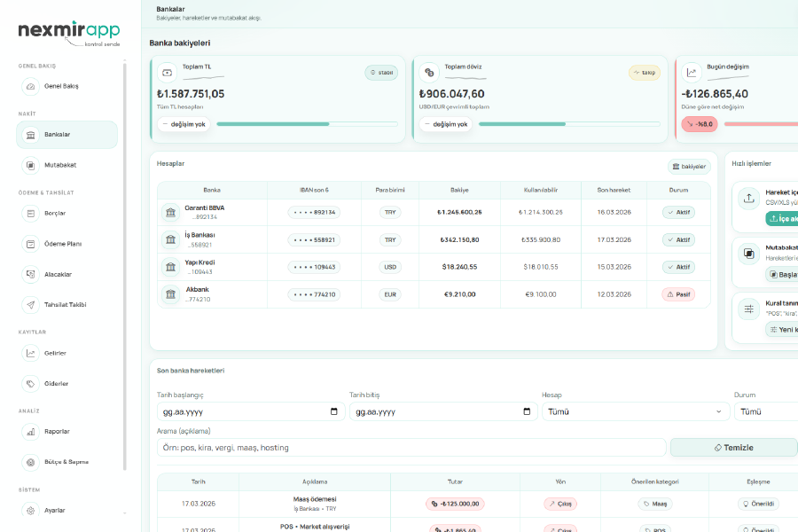The height and width of the screenshot is (532, 798).
Task: Go to Ödeme Planı menu item
Action: pyautogui.click(x=63, y=244)
